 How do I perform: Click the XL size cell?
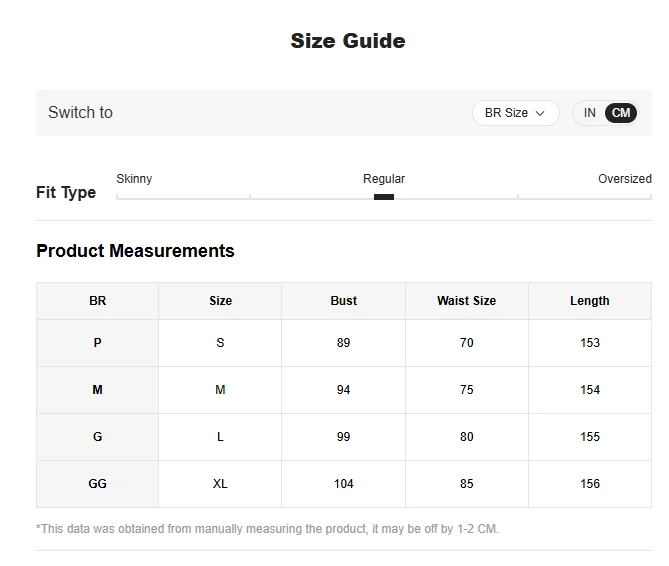[220, 484]
